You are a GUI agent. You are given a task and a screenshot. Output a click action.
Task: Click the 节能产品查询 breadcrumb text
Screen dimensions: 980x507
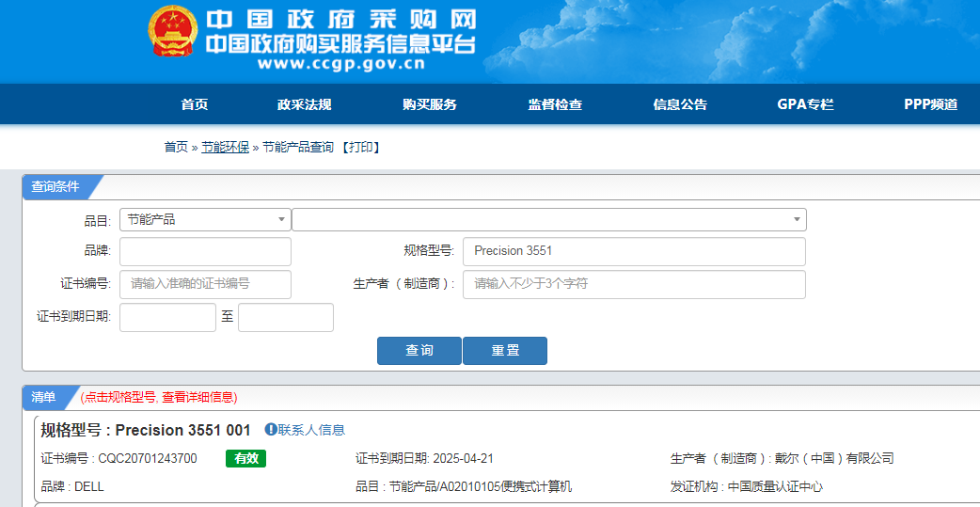(x=298, y=147)
